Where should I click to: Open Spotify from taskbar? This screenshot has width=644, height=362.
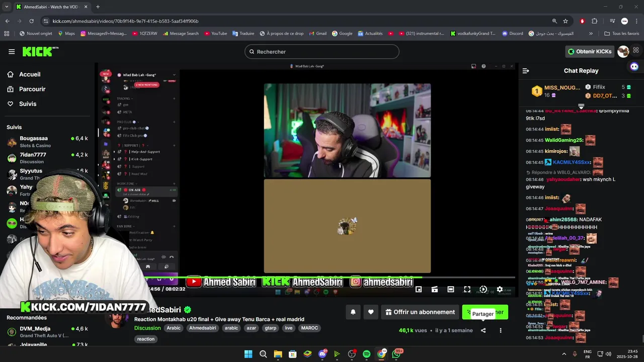(x=366, y=354)
